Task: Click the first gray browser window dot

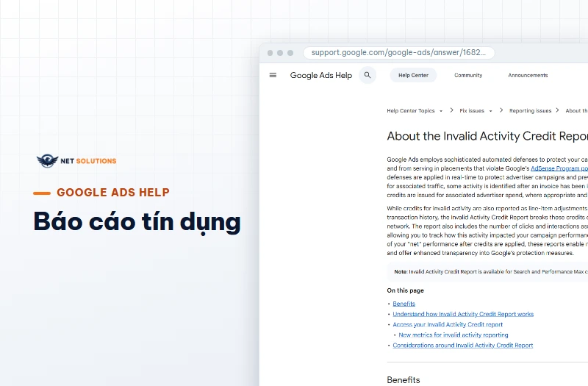Action: click(x=270, y=53)
